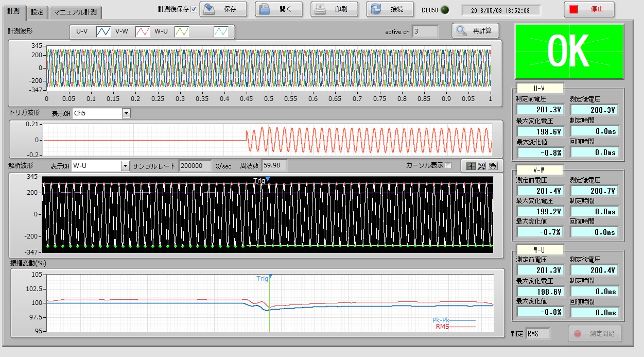Click the W-U panel title label
Image resolution: width=644 pixels, height=357 pixels.
(540, 249)
